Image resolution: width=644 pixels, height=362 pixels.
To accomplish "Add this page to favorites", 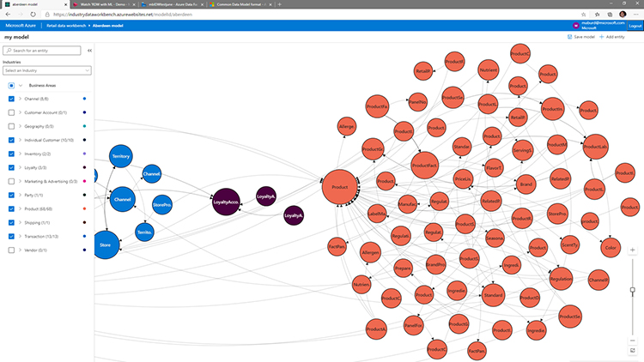I will click(x=582, y=15).
